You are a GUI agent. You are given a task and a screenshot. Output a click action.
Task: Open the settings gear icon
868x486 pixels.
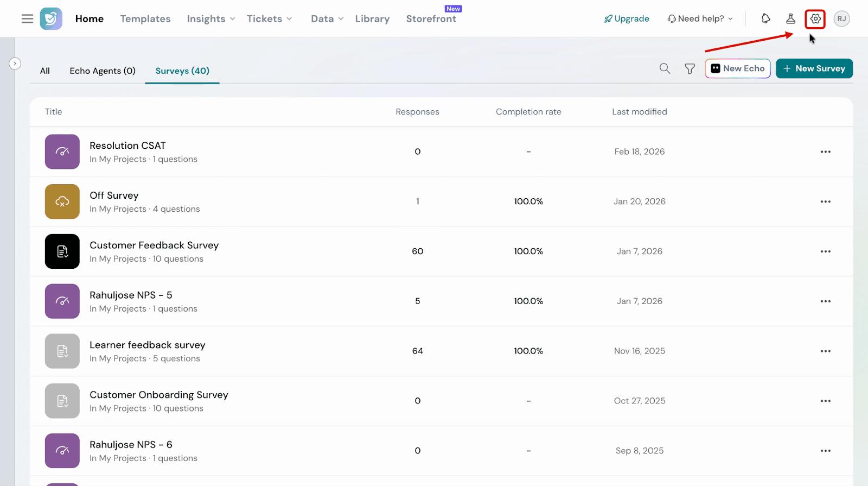[x=815, y=19]
